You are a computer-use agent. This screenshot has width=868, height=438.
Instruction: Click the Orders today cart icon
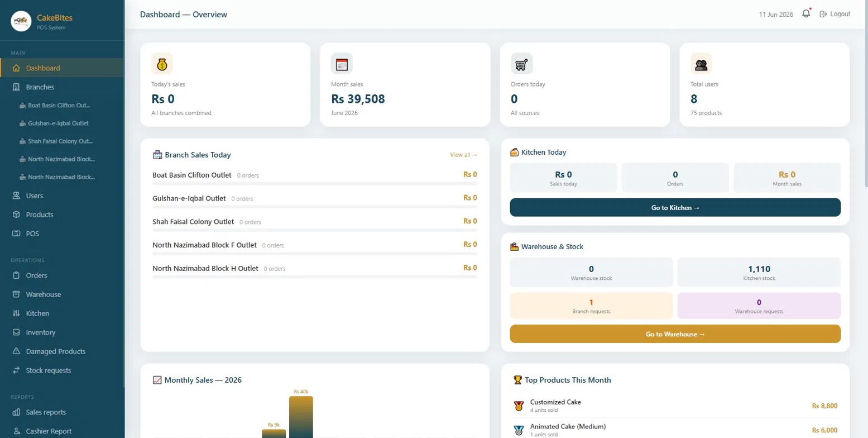click(521, 64)
